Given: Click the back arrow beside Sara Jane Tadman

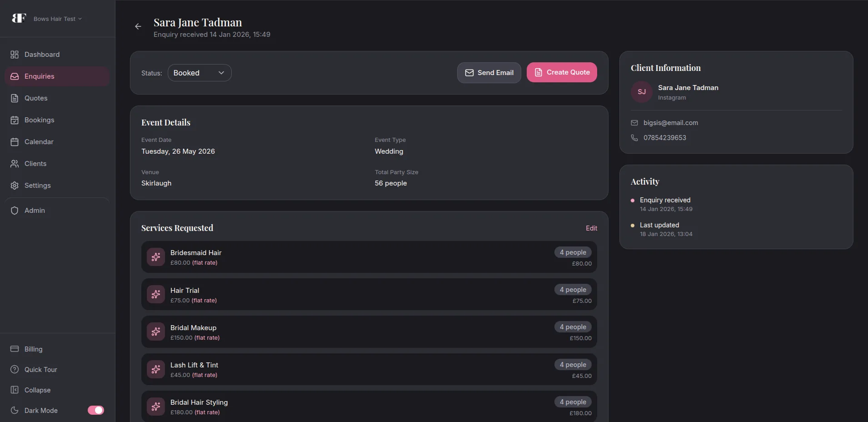Looking at the screenshot, I should point(138,26).
